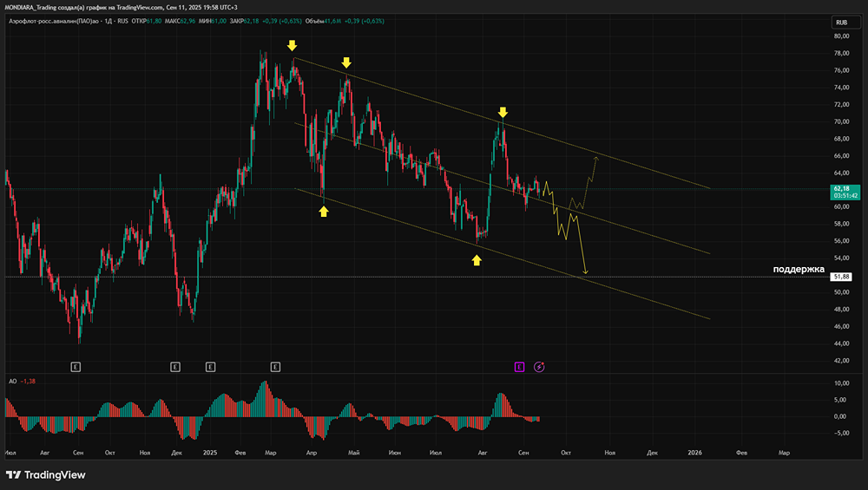This screenshot has width=868, height=490.
Task: Click the 58,00 price axis label
Action: 841,224
